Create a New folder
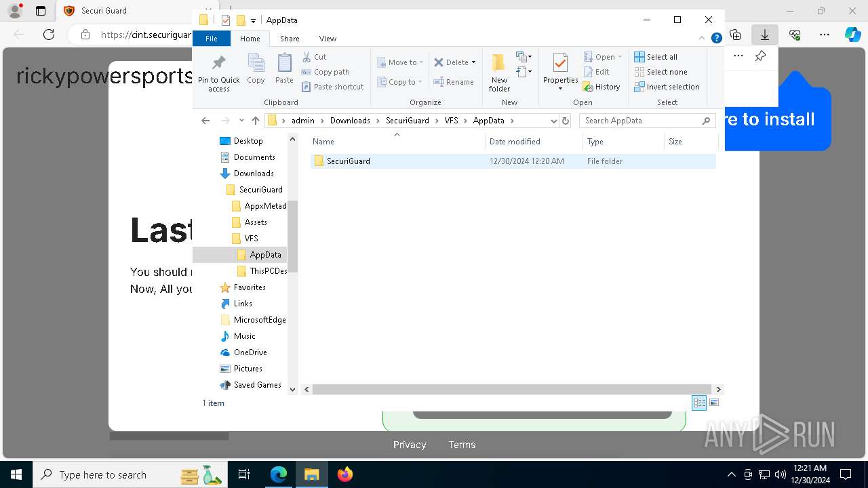 pos(499,73)
